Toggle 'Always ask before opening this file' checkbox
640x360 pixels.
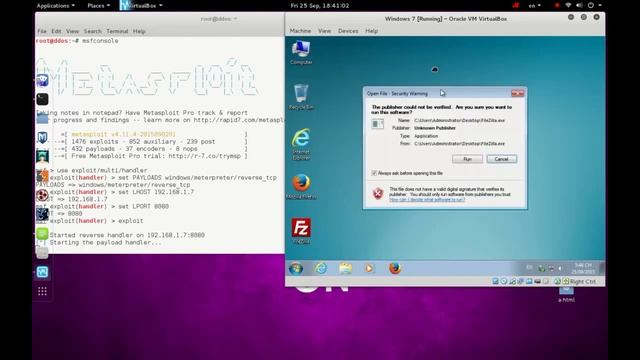coord(374,173)
